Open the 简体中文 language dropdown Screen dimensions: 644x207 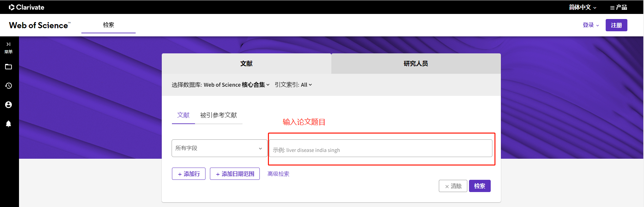583,7
